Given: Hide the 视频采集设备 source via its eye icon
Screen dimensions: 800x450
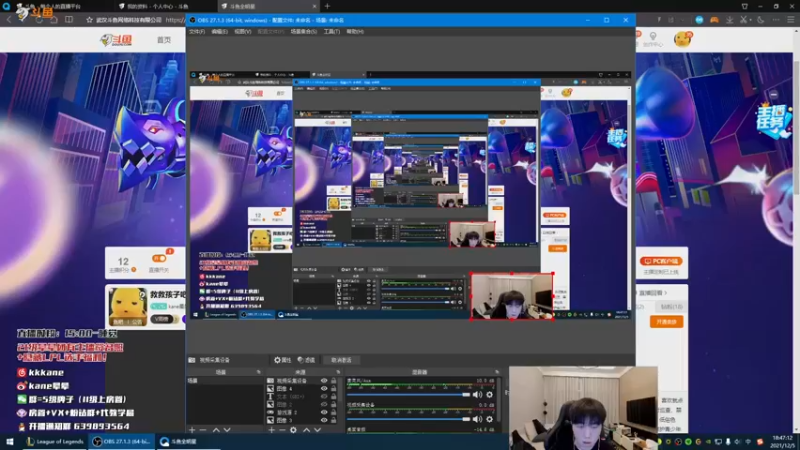Looking at the screenshot, I should pos(324,381).
